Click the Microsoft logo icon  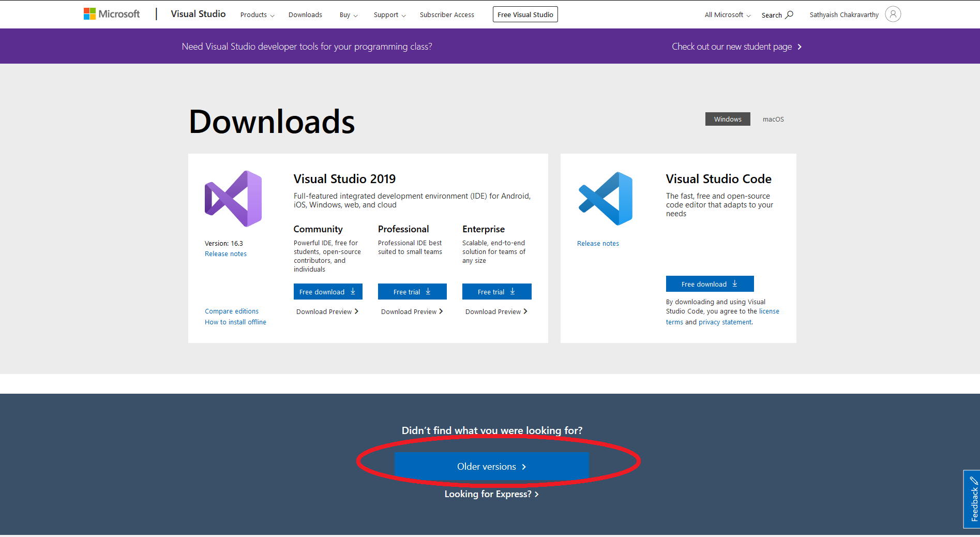pos(90,13)
